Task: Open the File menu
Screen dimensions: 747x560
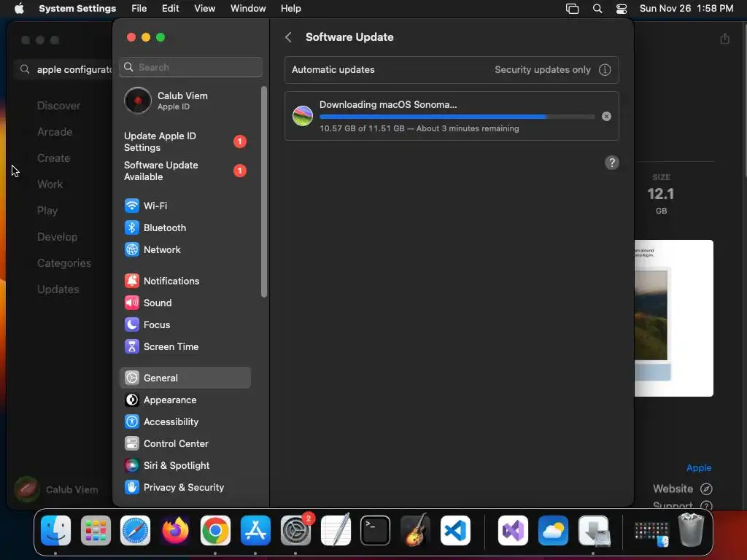Action: [x=139, y=9]
